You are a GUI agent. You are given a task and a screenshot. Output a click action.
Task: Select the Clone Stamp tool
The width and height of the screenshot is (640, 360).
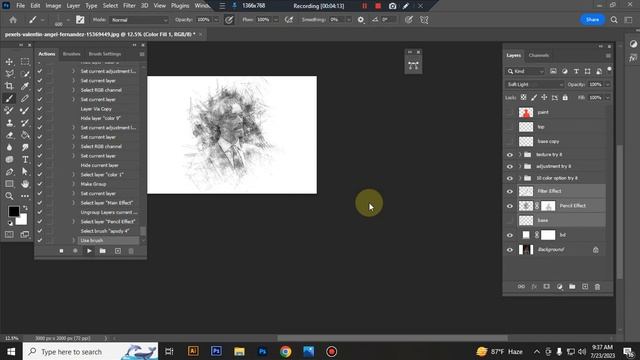(9, 123)
